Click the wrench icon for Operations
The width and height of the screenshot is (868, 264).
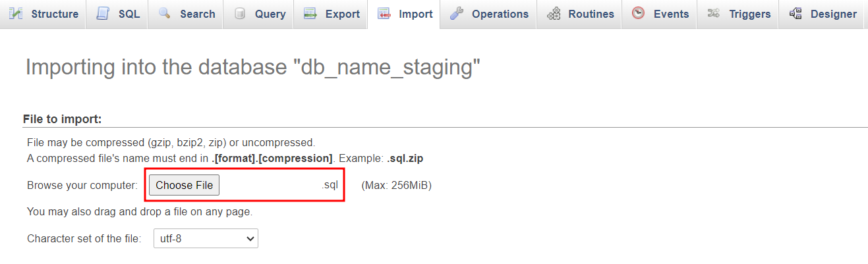pyautogui.click(x=457, y=14)
